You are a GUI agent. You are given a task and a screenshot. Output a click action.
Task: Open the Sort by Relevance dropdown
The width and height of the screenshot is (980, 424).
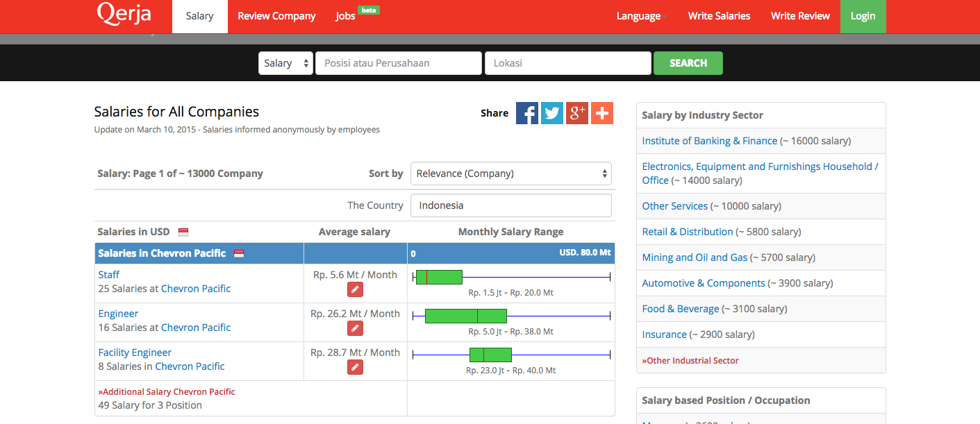coord(511,173)
